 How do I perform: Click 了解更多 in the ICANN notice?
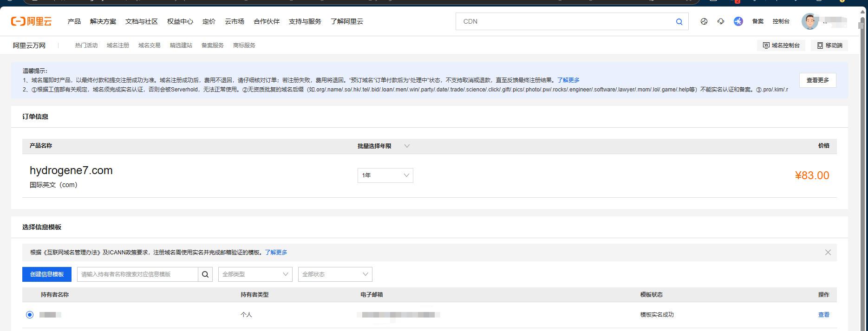[x=276, y=253]
